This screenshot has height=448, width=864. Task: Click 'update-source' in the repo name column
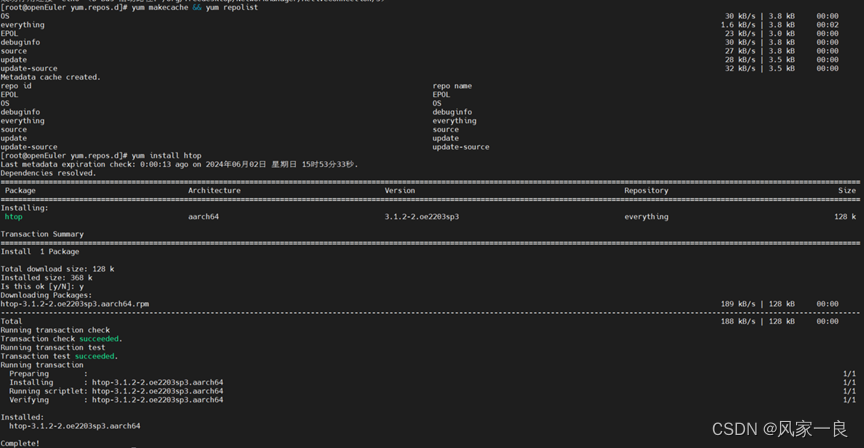[461, 147]
